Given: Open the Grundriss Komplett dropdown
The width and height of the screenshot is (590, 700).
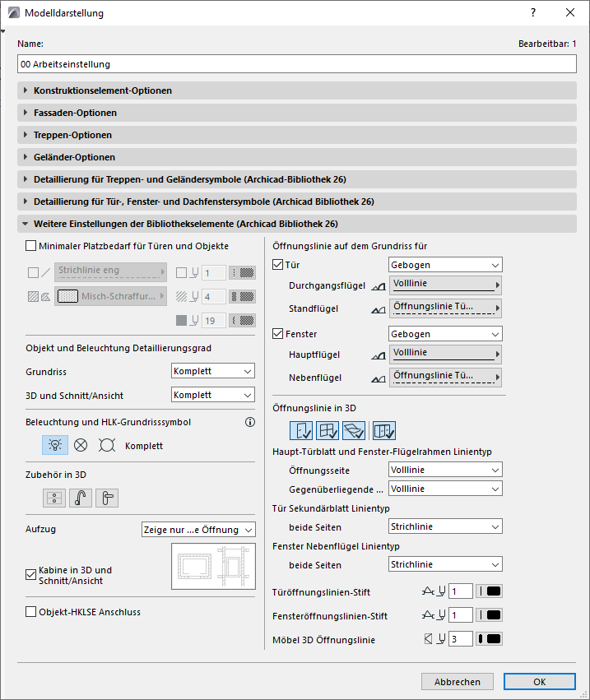Looking at the screenshot, I should click(213, 370).
